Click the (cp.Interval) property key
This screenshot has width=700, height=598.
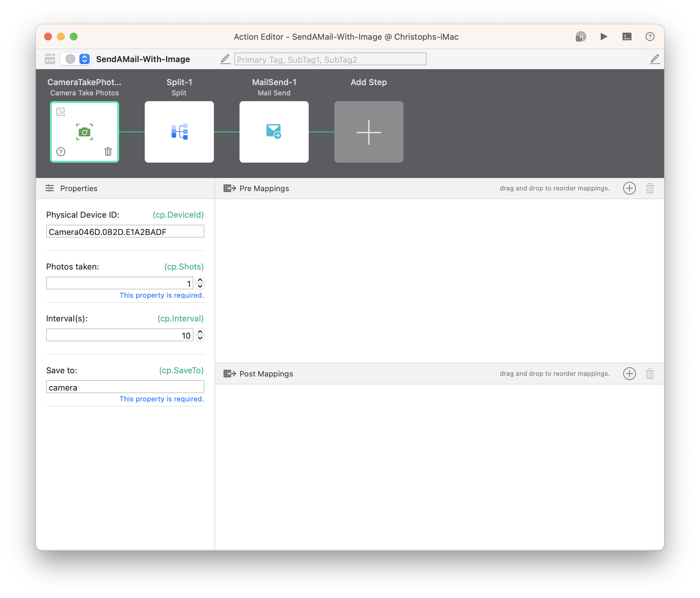[180, 319]
